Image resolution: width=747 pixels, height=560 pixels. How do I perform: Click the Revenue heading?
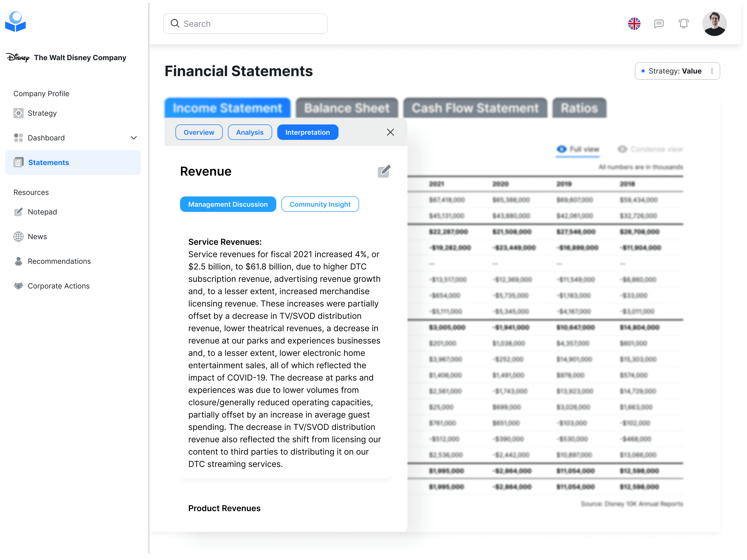(206, 171)
